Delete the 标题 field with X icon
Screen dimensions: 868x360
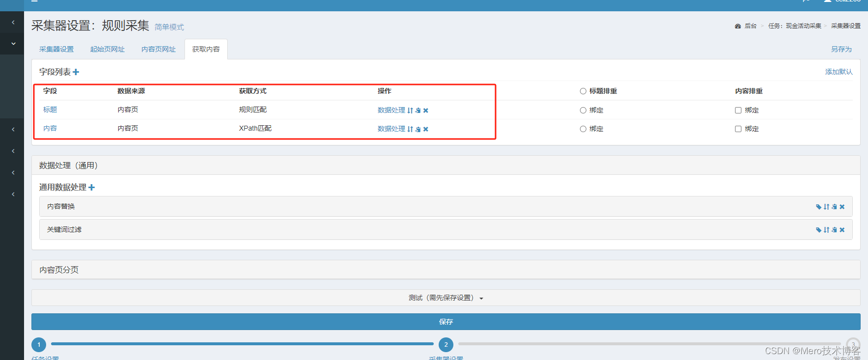pyautogui.click(x=426, y=111)
